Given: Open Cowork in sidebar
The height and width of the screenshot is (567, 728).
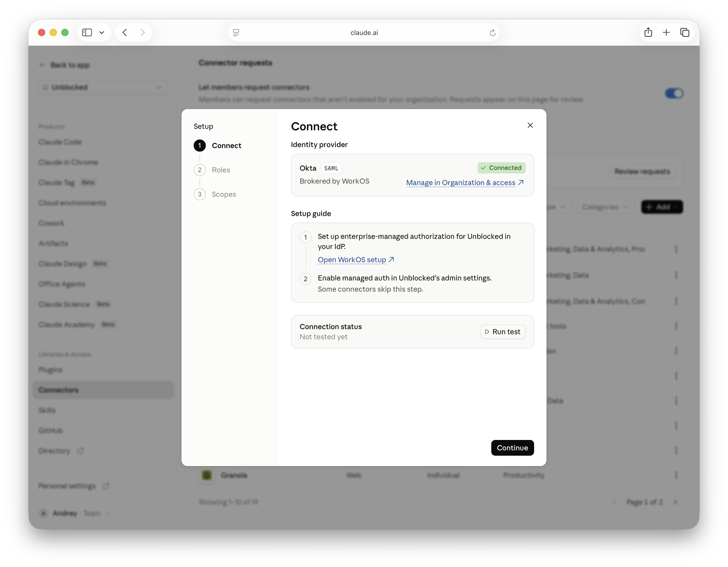Looking at the screenshot, I should pyautogui.click(x=51, y=223).
